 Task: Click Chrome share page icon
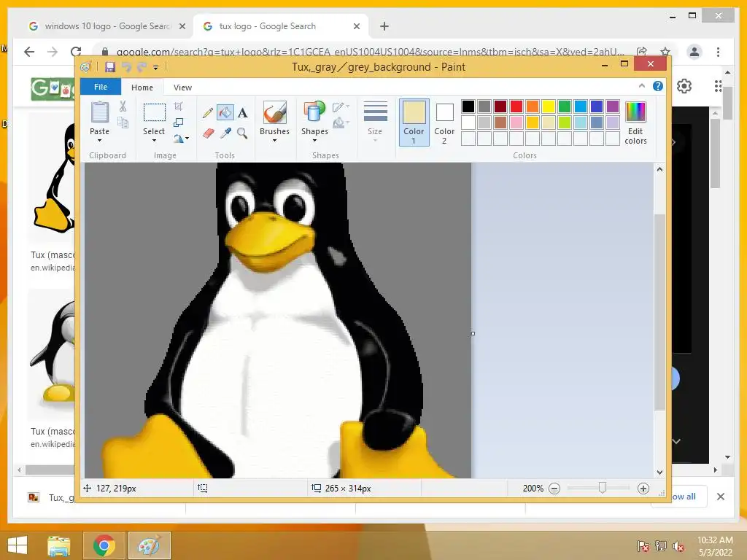click(642, 52)
